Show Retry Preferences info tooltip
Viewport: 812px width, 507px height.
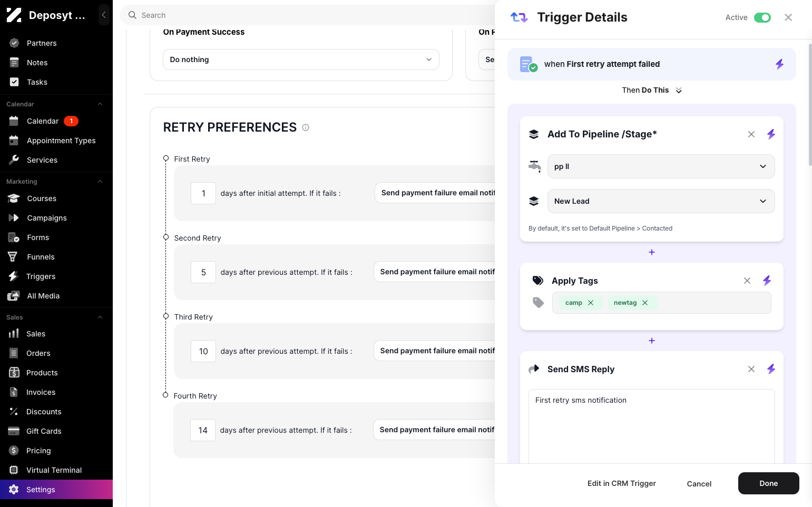(306, 127)
